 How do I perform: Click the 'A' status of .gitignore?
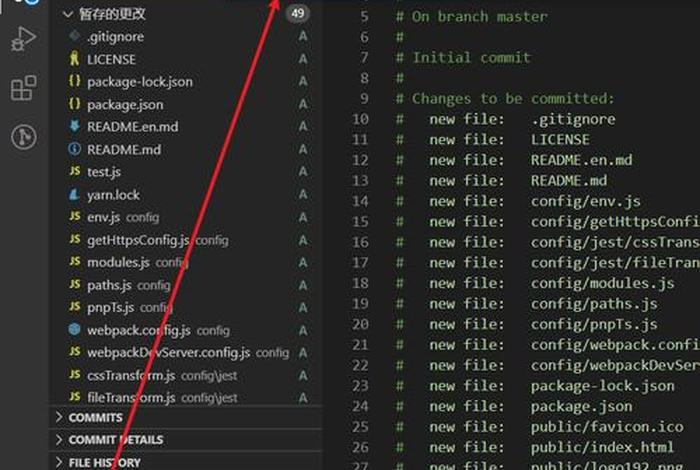click(303, 36)
